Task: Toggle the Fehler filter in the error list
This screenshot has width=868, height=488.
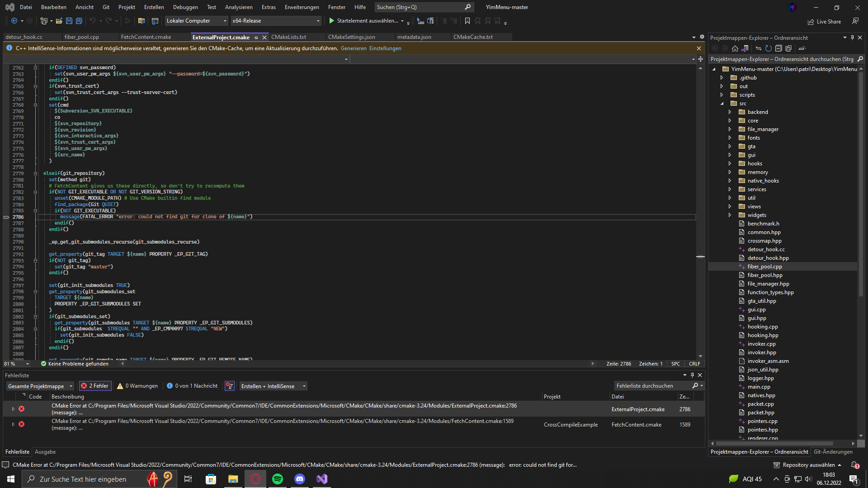Action: tap(95, 385)
